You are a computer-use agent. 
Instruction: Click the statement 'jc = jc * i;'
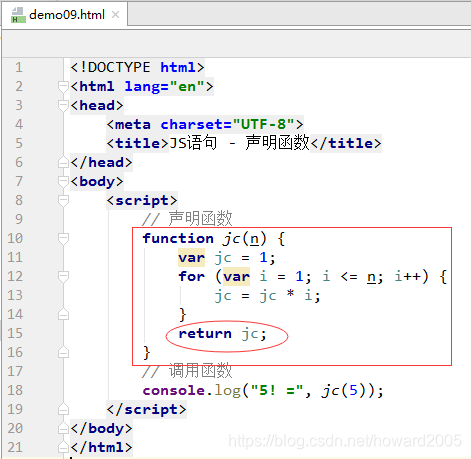(x=267, y=296)
